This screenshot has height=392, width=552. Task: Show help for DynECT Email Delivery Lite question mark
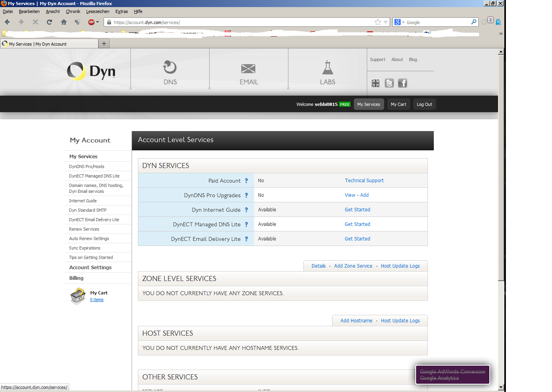(x=246, y=239)
